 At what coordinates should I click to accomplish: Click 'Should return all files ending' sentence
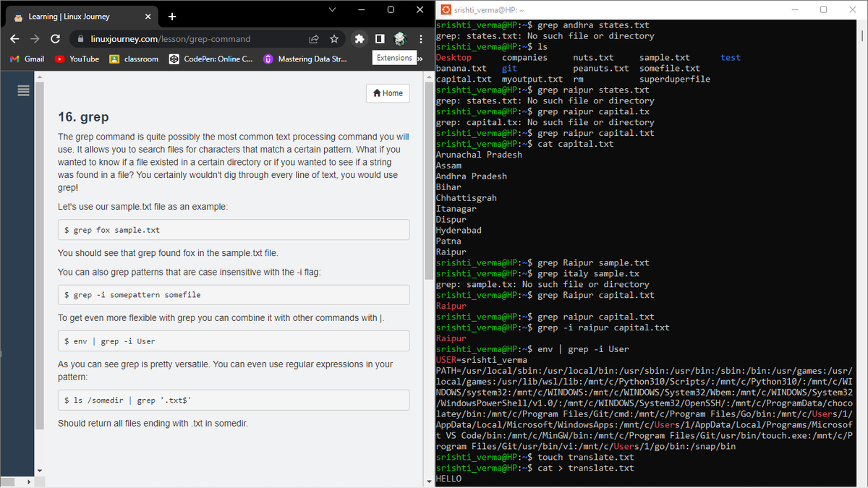click(153, 424)
